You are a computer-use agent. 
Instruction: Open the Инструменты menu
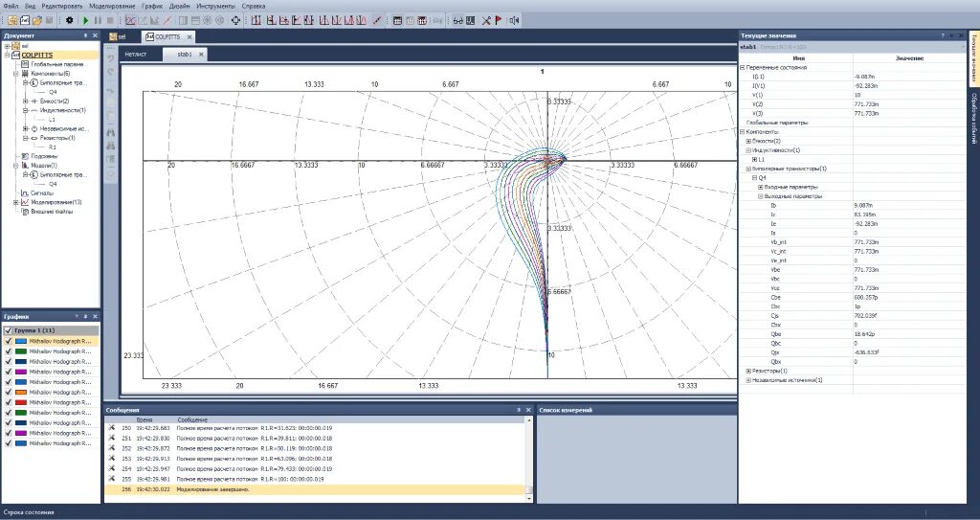[215, 6]
